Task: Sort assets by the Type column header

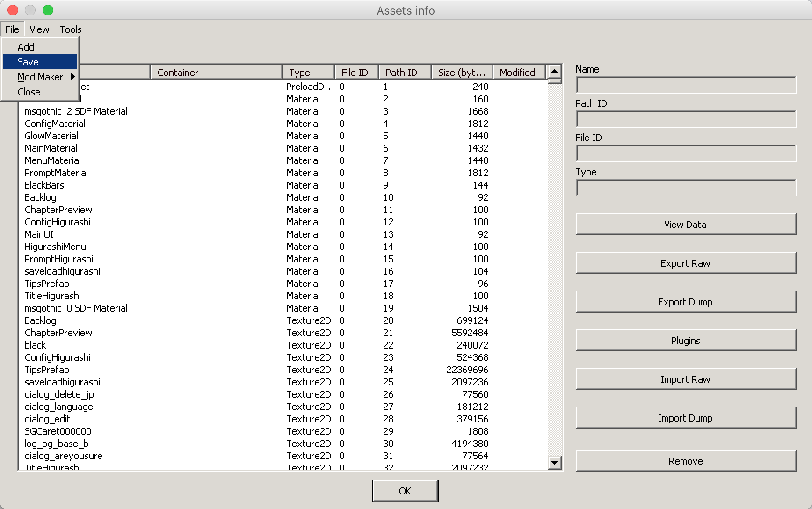Action: [x=308, y=73]
